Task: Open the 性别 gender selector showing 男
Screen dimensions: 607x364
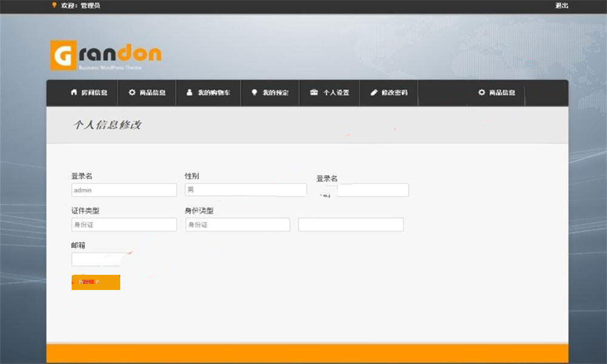Action: [x=245, y=189]
